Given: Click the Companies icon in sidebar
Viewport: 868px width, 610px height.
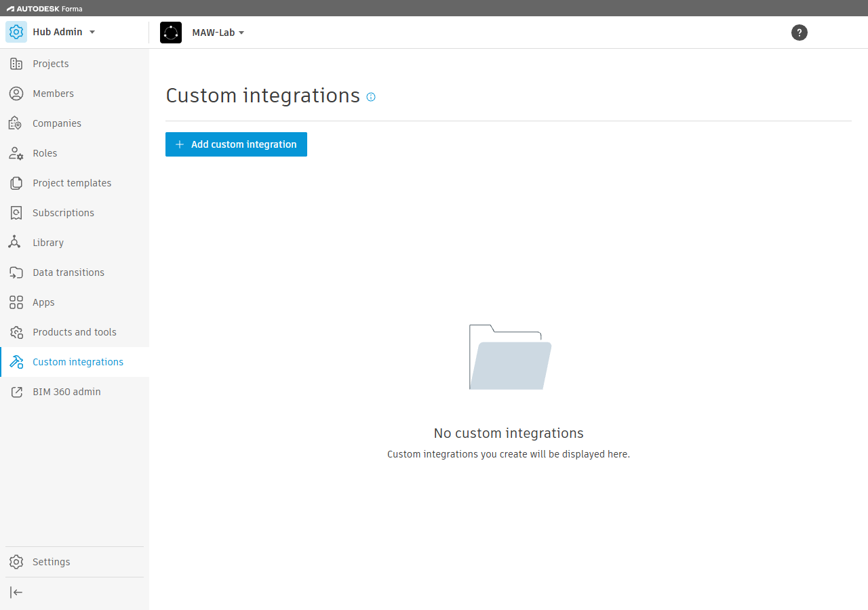Looking at the screenshot, I should click(16, 123).
